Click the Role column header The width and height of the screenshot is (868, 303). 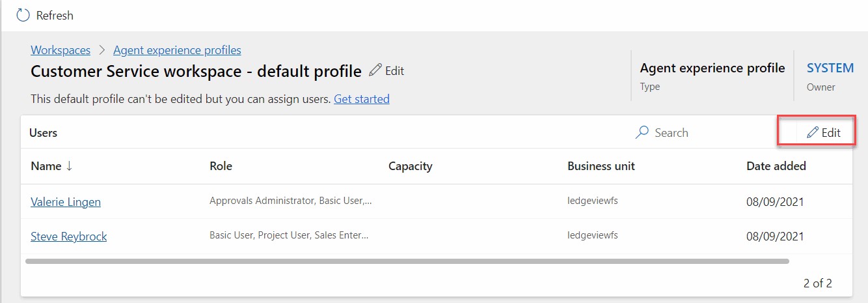tap(221, 166)
